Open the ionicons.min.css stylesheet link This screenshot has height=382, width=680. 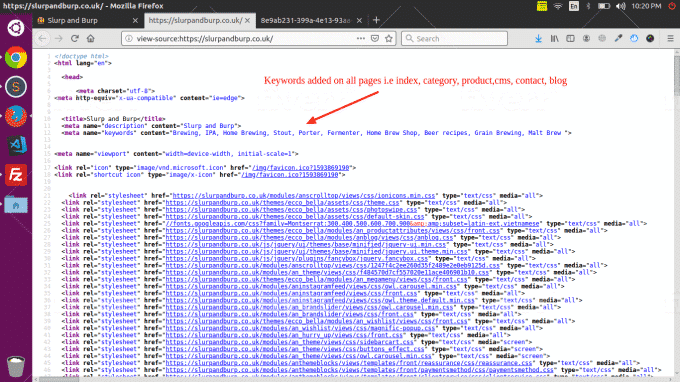point(304,196)
